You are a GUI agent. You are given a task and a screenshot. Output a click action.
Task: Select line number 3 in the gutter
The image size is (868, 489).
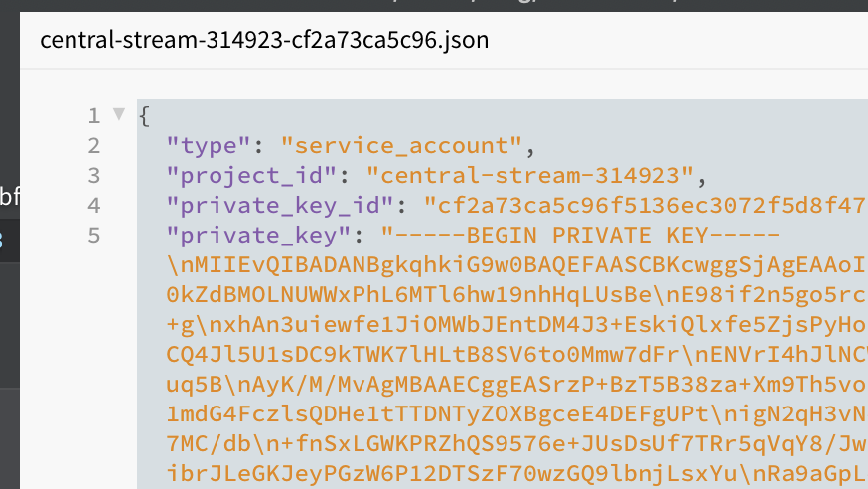point(94,176)
